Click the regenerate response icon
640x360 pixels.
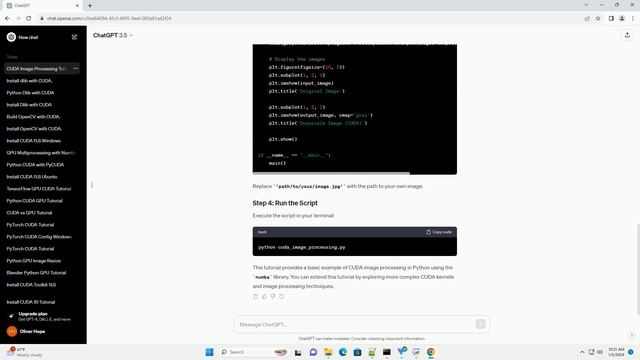(x=282, y=296)
